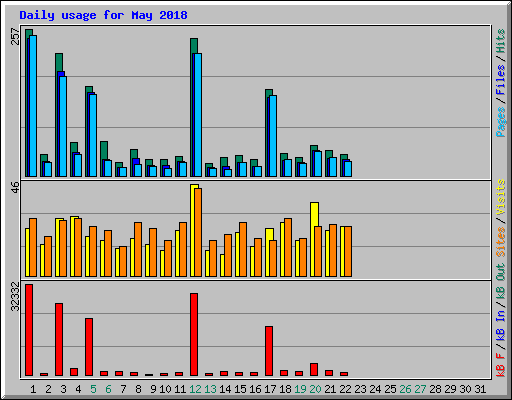Click day 8 on the x-axis
The height and width of the screenshot is (400, 512).
138,389
